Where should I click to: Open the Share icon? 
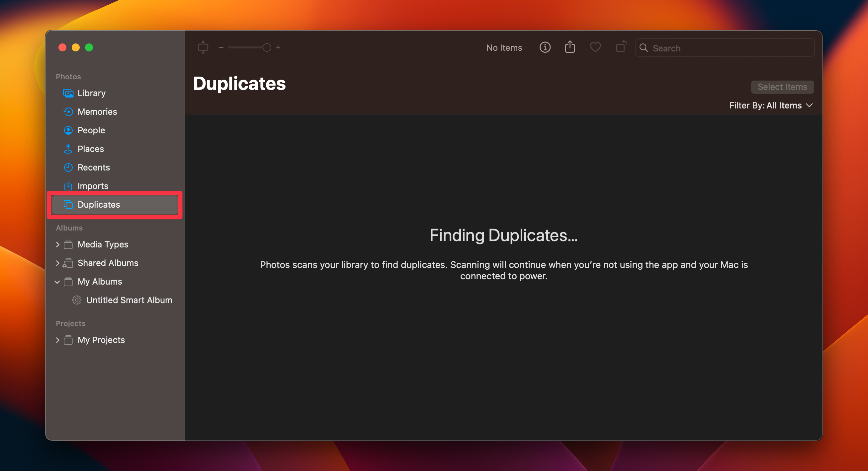click(x=570, y=47)
